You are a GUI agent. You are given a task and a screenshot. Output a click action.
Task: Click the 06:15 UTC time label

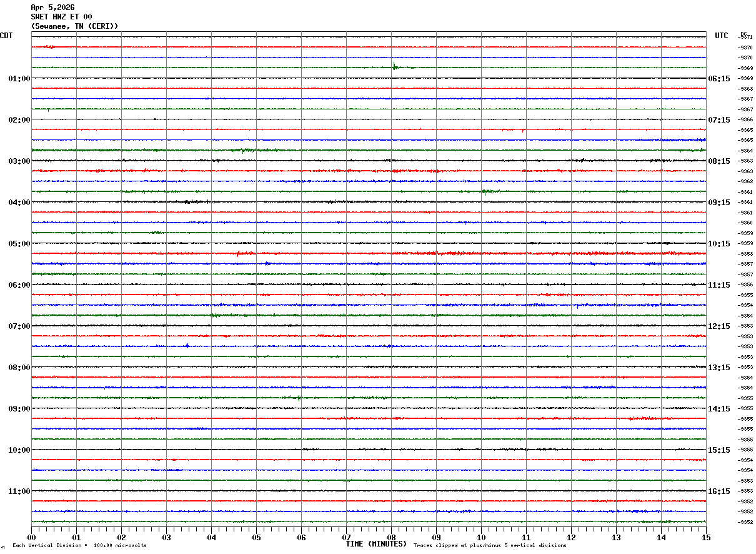click(x=719, y=79)
